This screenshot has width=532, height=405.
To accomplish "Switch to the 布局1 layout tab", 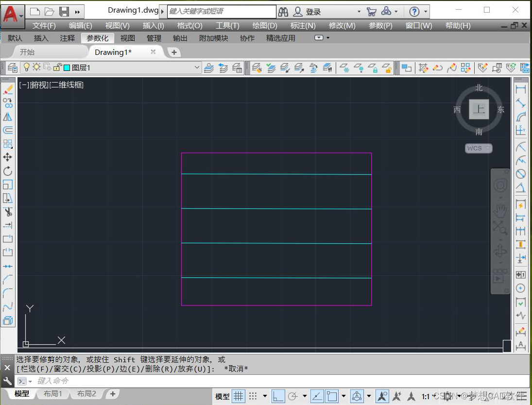I will click(x=53, y=394).
